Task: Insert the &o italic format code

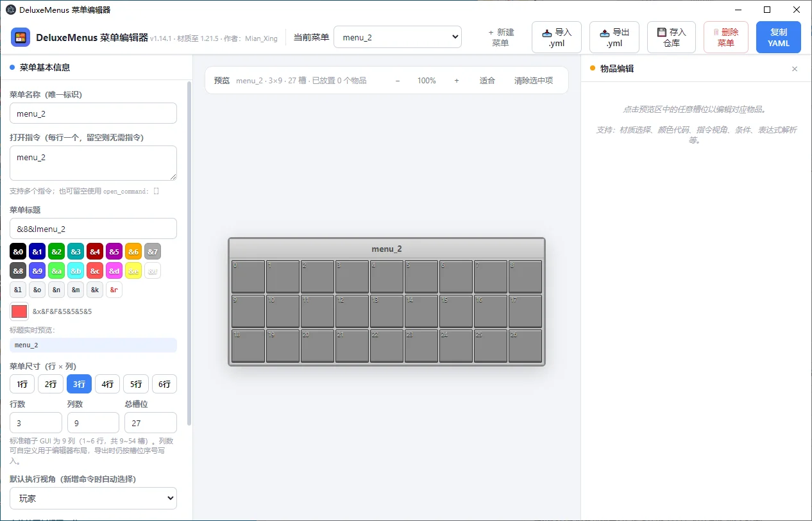Action: [x=37, y=290]
